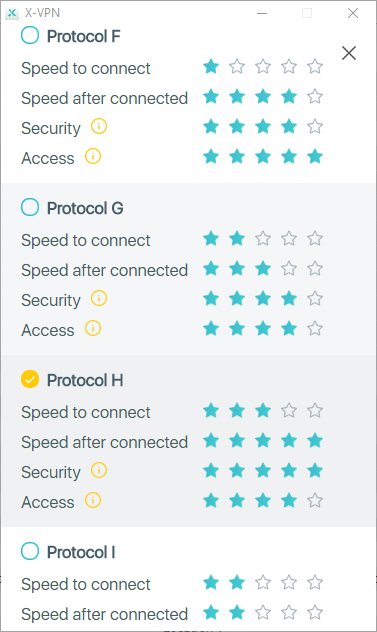Viewport: 377px width, 632px height.
Task: Open Security info icon for Protocol H
Action: coord(99,470)
